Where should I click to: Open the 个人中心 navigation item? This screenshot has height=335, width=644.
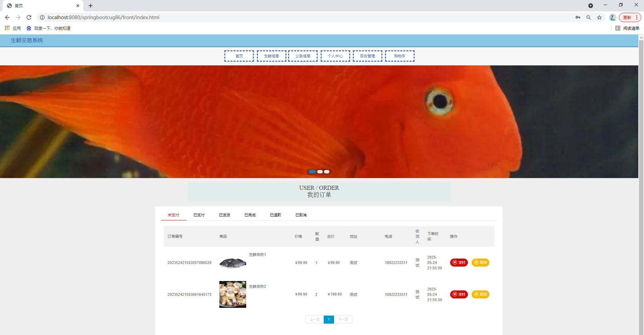click(x=335, y=56)
